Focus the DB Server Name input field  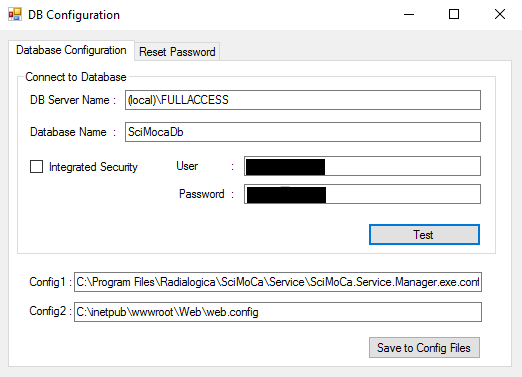[303, 100]
